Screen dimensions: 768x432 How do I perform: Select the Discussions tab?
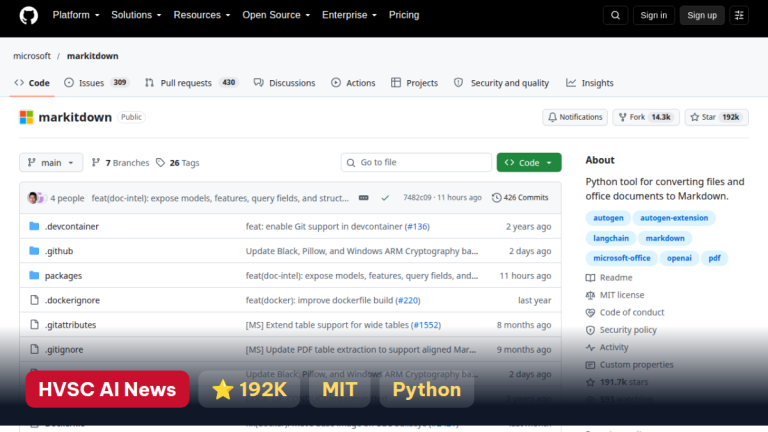[x=285, y=83]
